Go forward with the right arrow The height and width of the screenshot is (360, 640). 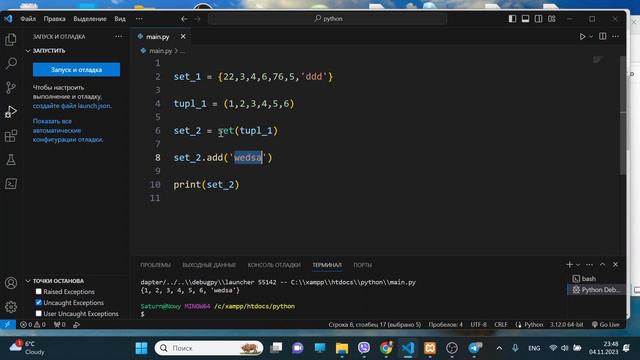[x=198, y=19]
